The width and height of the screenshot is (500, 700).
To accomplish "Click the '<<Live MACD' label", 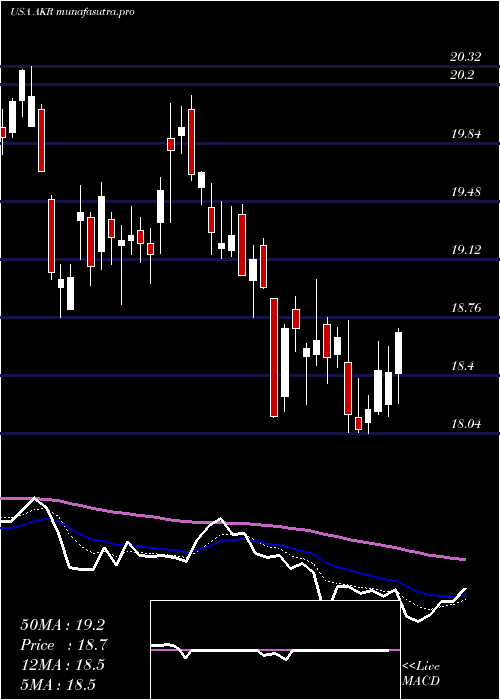I will pyautogui.click(x=421, y=674).
